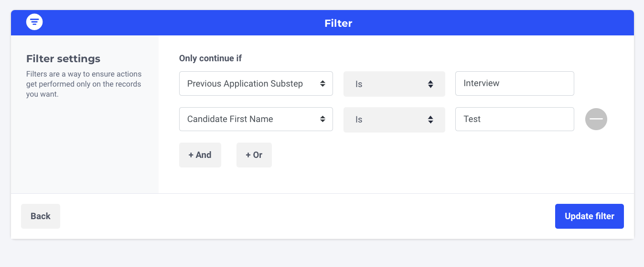
Task: Click the Filter title in the header
Action: pos(338,23)
